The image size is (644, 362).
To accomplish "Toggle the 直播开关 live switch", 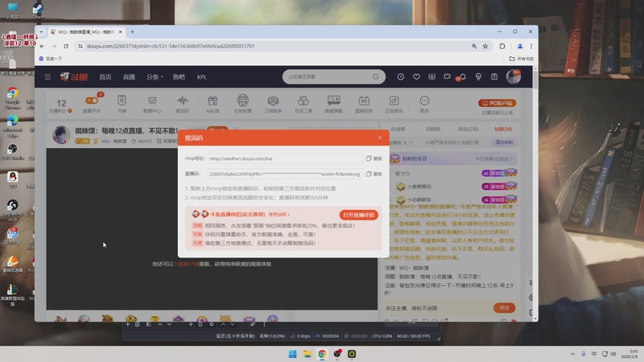I will [92, 101].
